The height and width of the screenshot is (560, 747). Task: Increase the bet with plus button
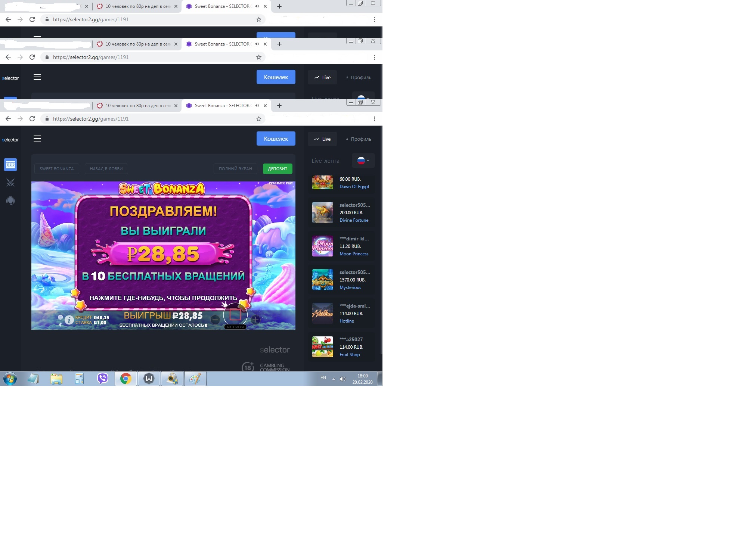256,320
